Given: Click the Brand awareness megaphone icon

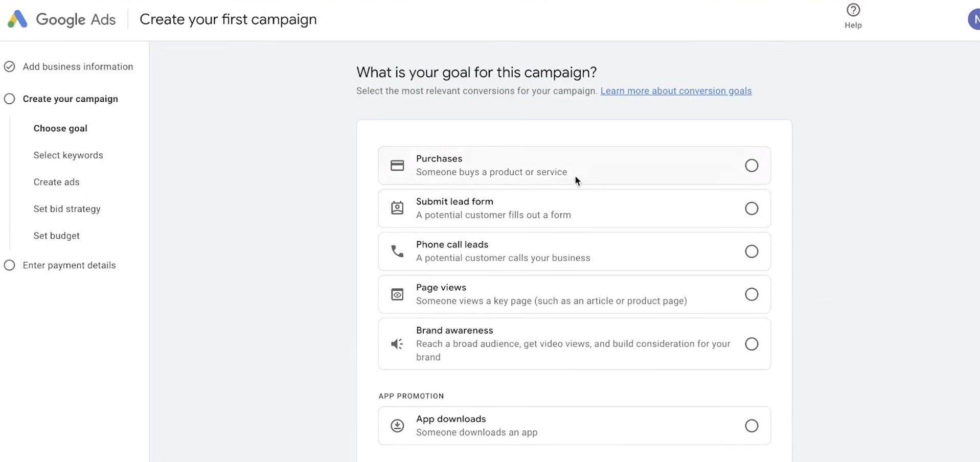Looking at the screenshot, I should (397, 344).
